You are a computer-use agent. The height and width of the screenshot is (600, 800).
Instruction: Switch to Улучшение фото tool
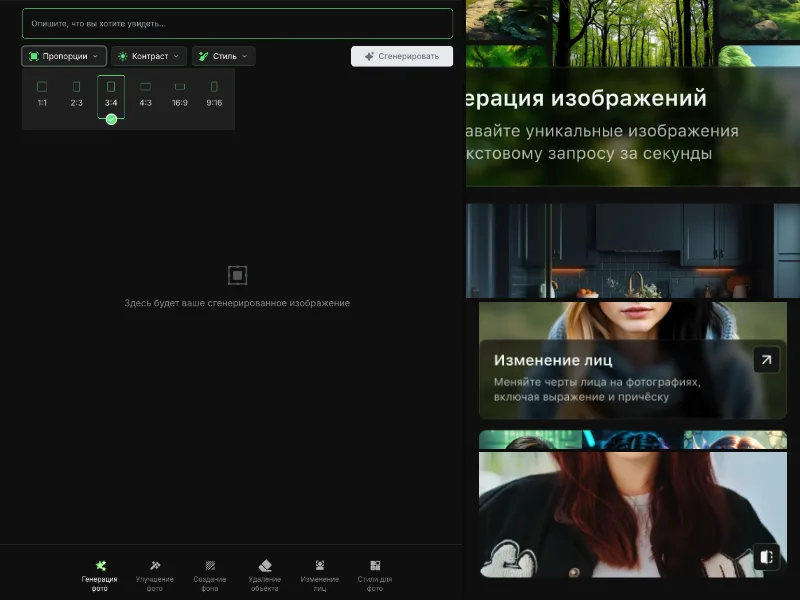[155, 576]
